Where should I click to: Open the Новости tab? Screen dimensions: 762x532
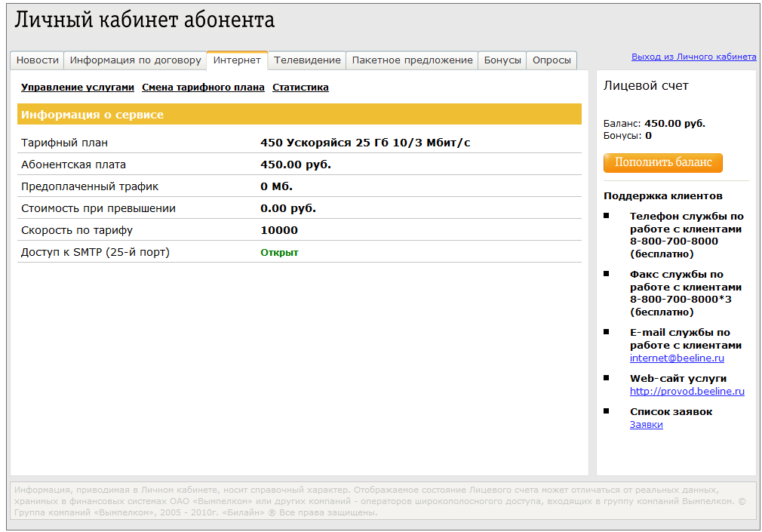[37, 60]
